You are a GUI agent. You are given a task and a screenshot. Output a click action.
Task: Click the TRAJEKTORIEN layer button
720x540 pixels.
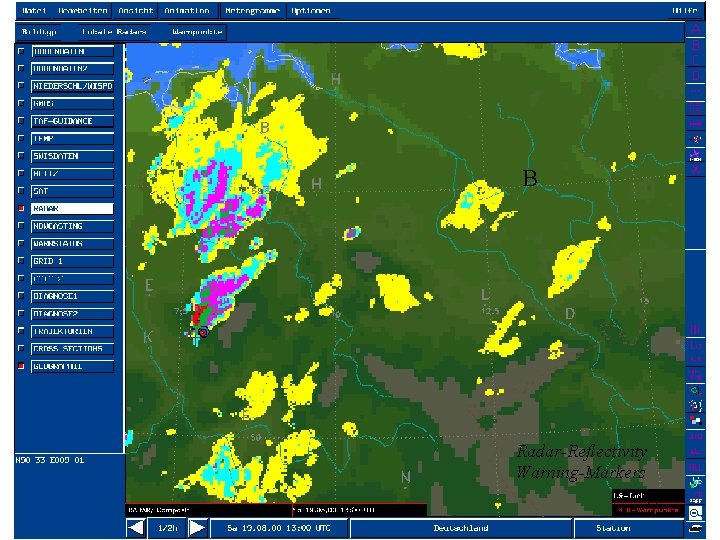pyautogui.click(x=73, y=331)
